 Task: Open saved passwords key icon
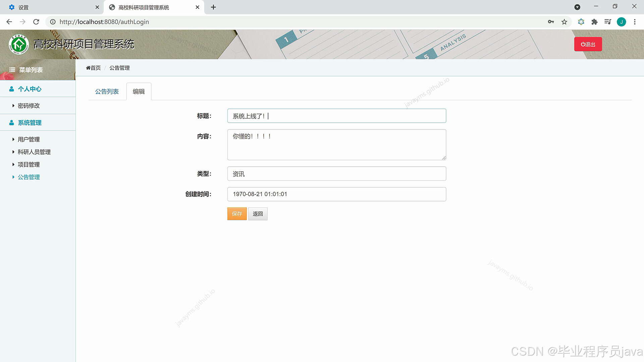click(551, 22)
